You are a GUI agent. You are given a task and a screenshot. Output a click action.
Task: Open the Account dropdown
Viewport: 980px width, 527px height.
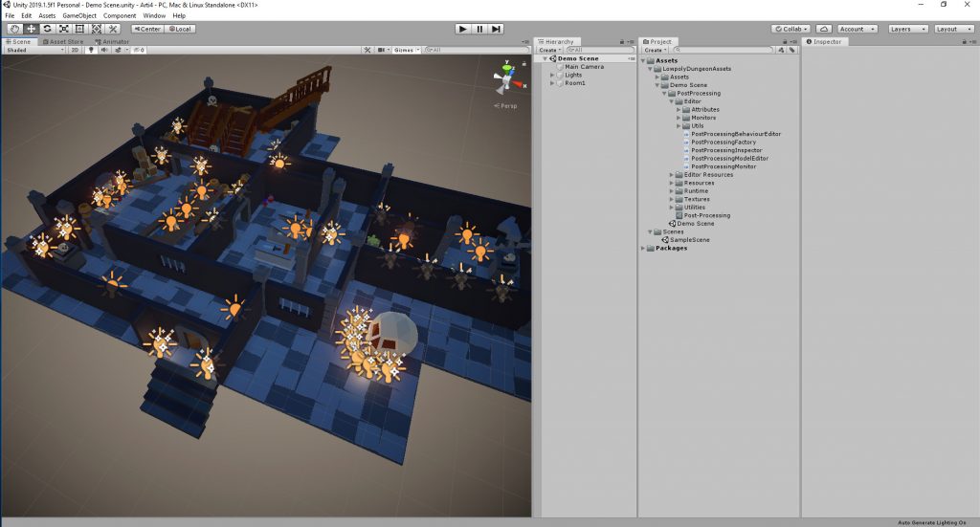point(857,29)
